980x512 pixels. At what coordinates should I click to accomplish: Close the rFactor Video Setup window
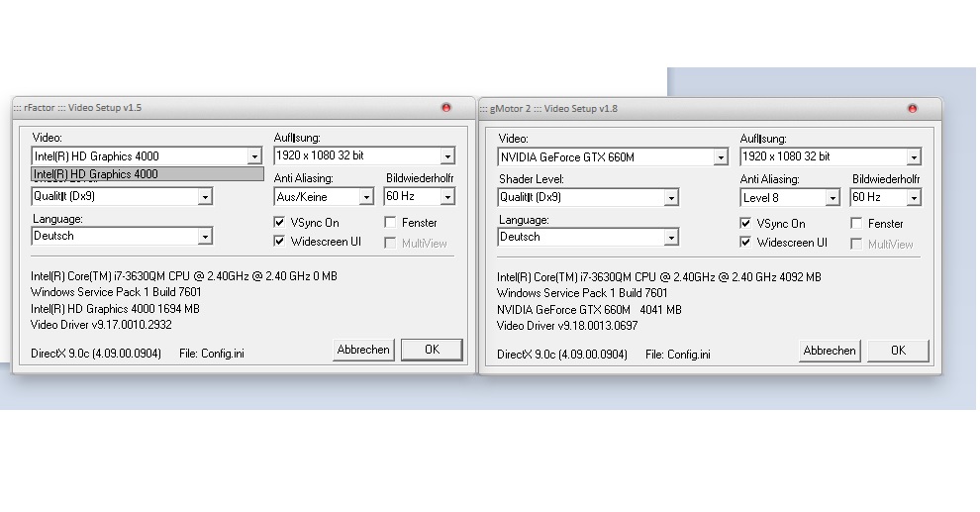[x=445, y=107]
